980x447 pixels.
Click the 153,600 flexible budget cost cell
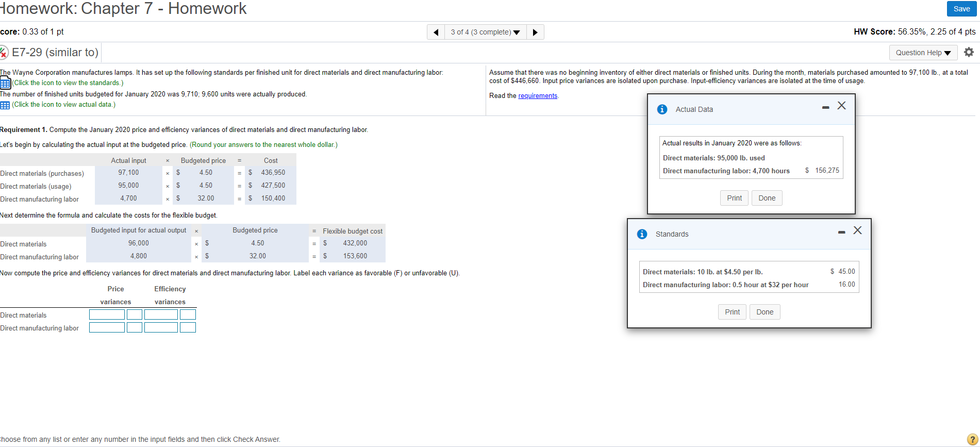coord(355,256)
